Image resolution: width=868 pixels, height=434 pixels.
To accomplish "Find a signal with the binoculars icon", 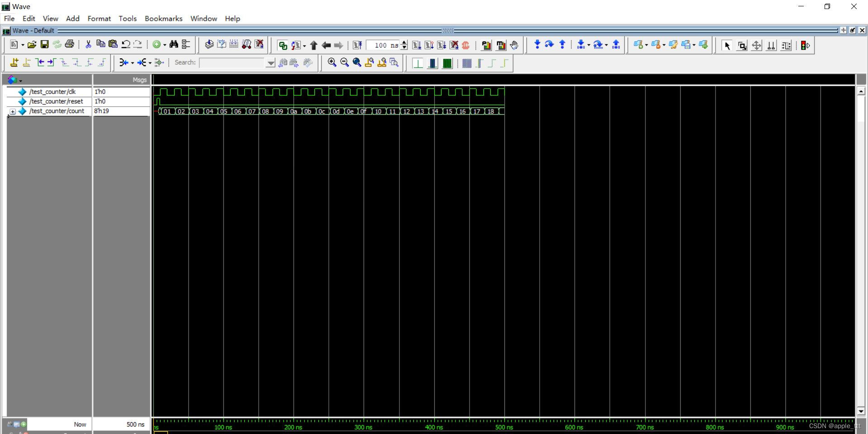I will pos(174,44).
